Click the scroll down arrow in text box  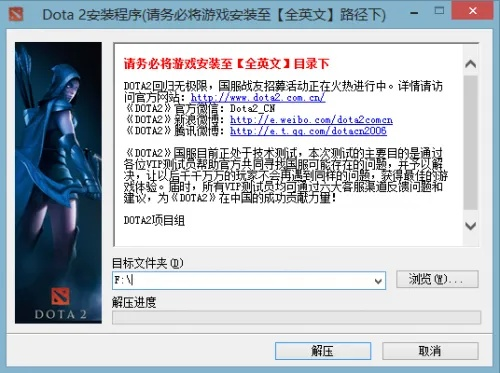pos(471,226)
